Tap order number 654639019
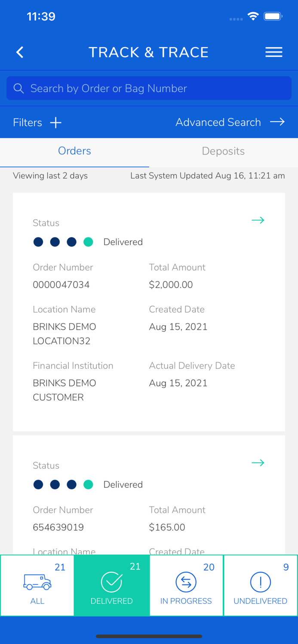 point(58,527)
